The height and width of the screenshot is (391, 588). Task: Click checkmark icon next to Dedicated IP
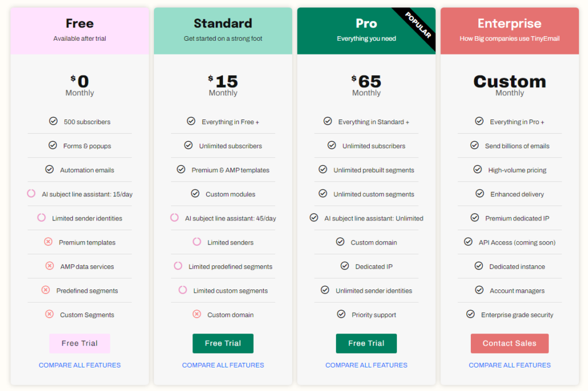[x=345, y=266]
